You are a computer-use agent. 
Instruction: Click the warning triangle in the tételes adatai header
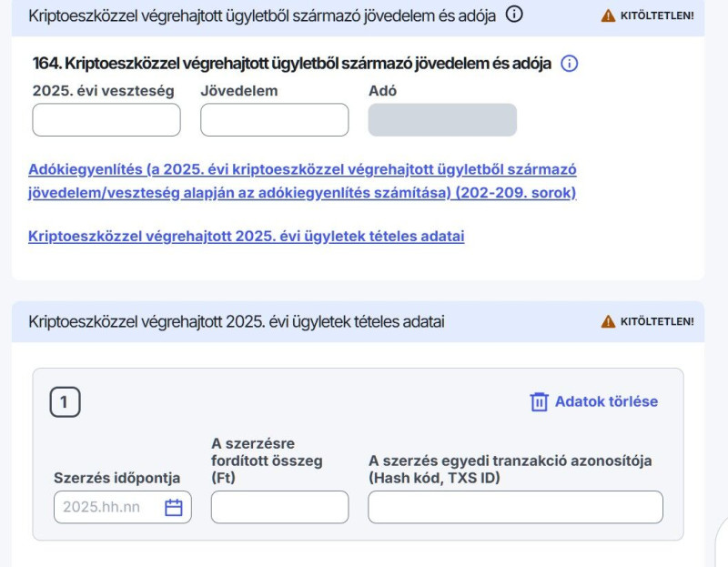coord(608,321)
